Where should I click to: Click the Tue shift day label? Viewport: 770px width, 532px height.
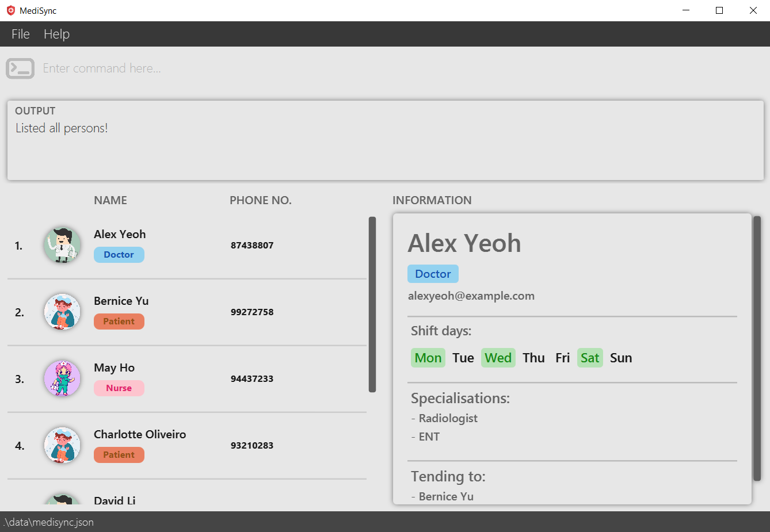click(463, 358)
